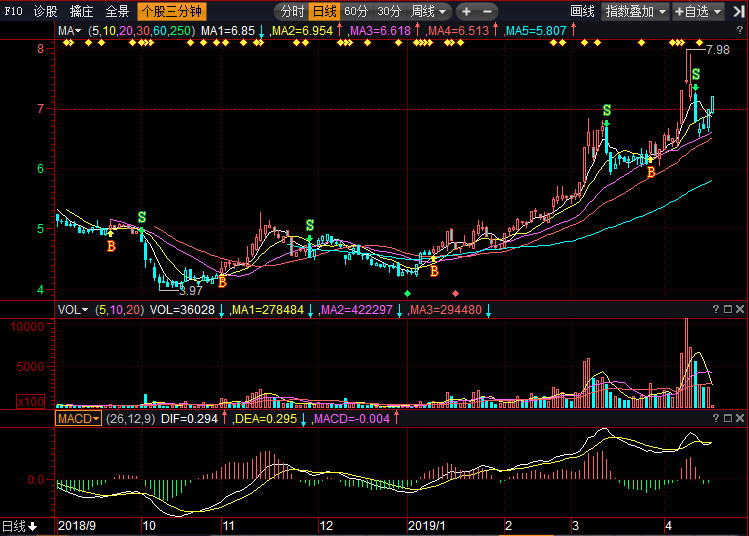Click the green diamond marker below chart

click(x=407, y=293)
